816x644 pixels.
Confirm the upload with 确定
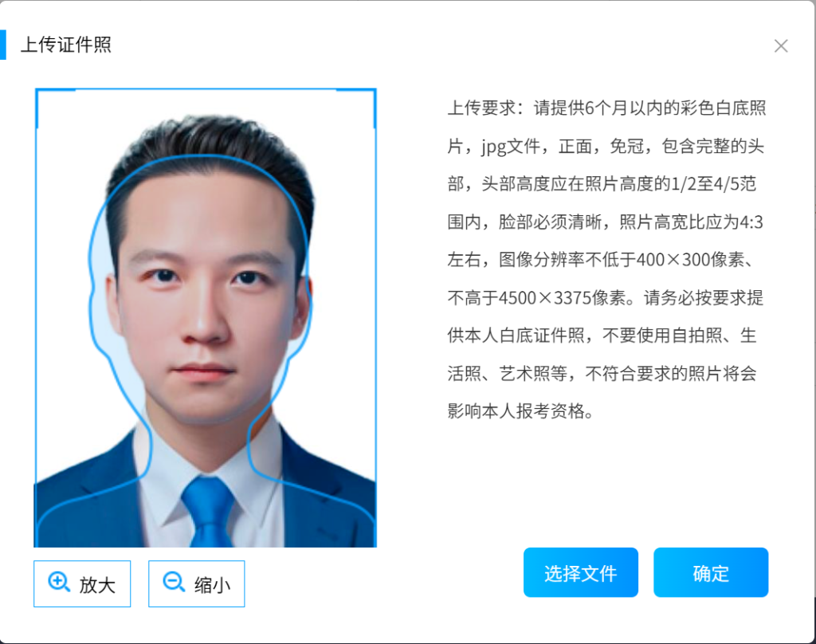(x=711, y=572)
